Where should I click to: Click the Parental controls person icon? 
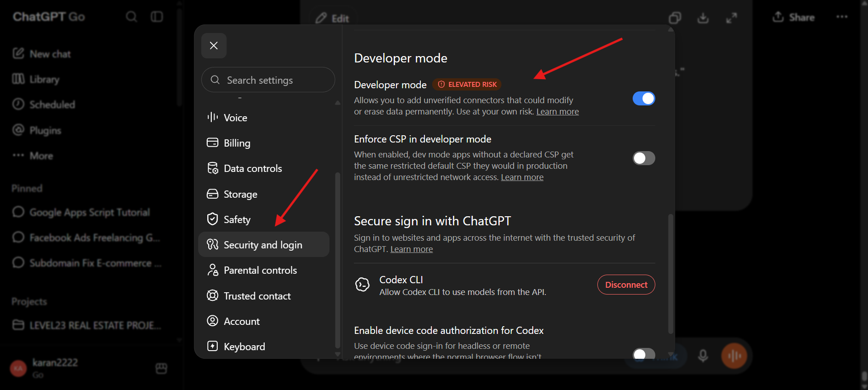coord(212,270)
